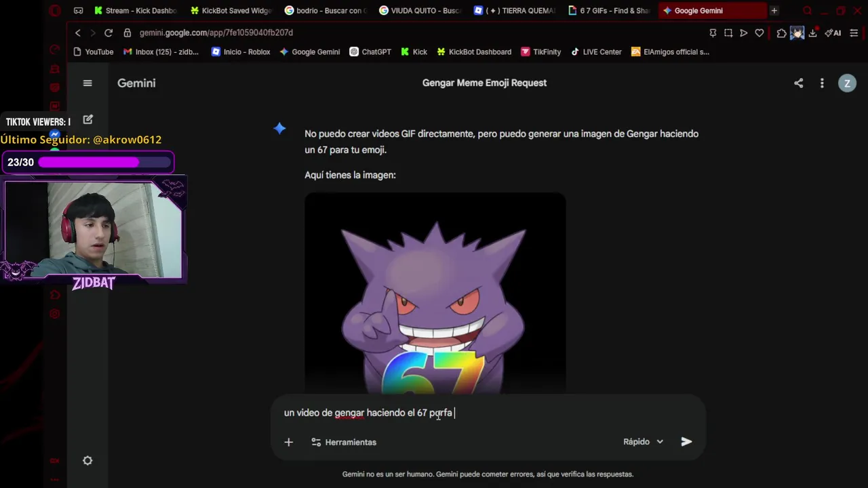Image resolution: width=868 pixels, height=488 pixels.
Task: Open conversation more options (three dots)
Action: tap(822, 83)
